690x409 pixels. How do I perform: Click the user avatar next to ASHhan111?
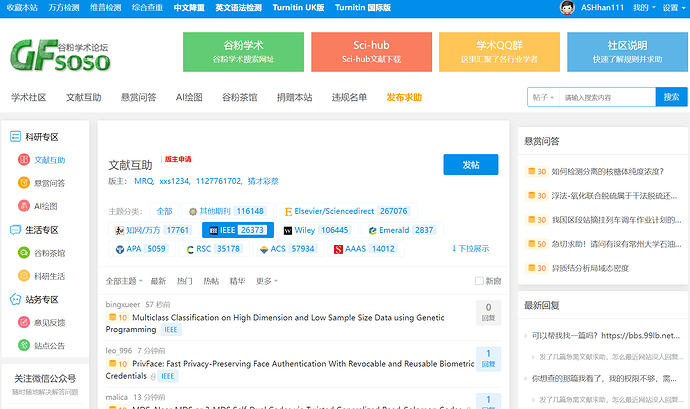tap(567, 7)
